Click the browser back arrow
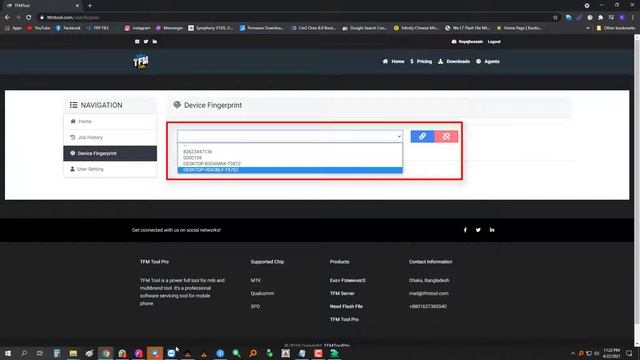Viewport: 640px width, 360px height. (7, 18)
